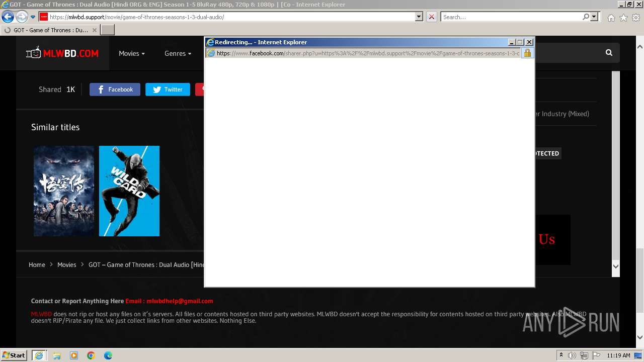Show hidden system tray icons
The height and width of the screenshot is (362, 644).
pos(561,355)
